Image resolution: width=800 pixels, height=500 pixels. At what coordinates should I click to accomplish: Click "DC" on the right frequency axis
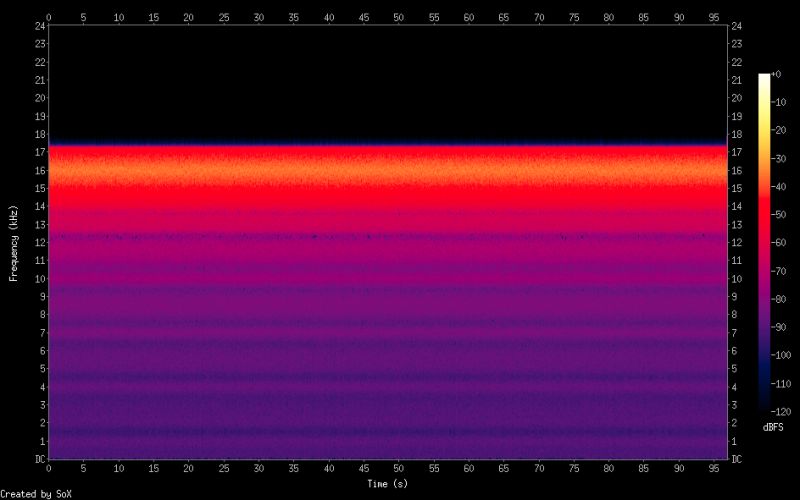[x=736, y=459]
